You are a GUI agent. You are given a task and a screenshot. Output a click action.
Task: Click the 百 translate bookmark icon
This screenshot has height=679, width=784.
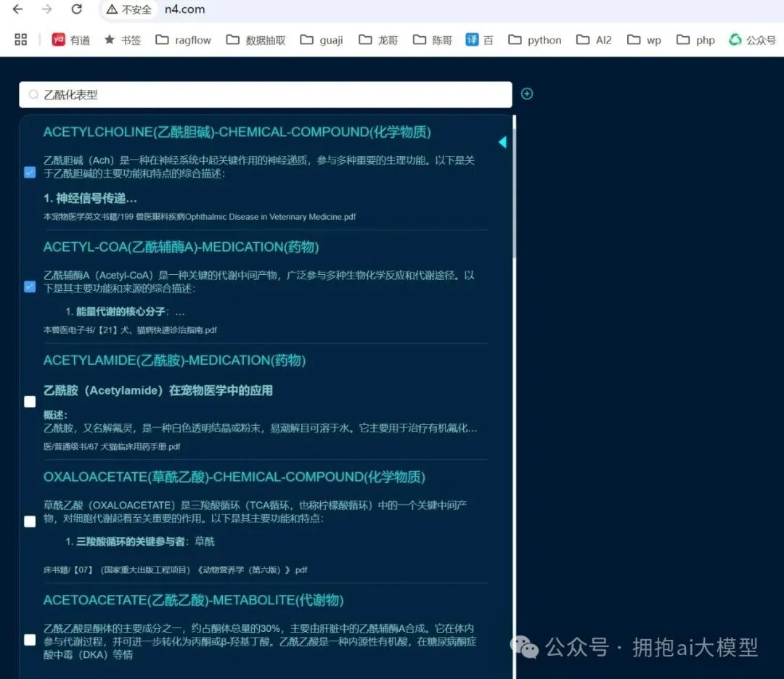pos(480,39)
